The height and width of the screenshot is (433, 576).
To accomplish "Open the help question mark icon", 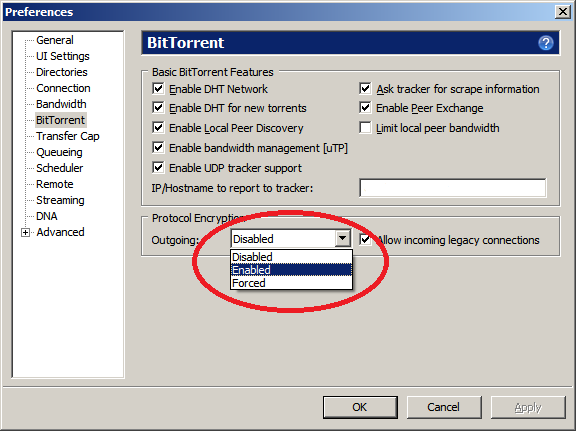I will [x=546, y=43].
